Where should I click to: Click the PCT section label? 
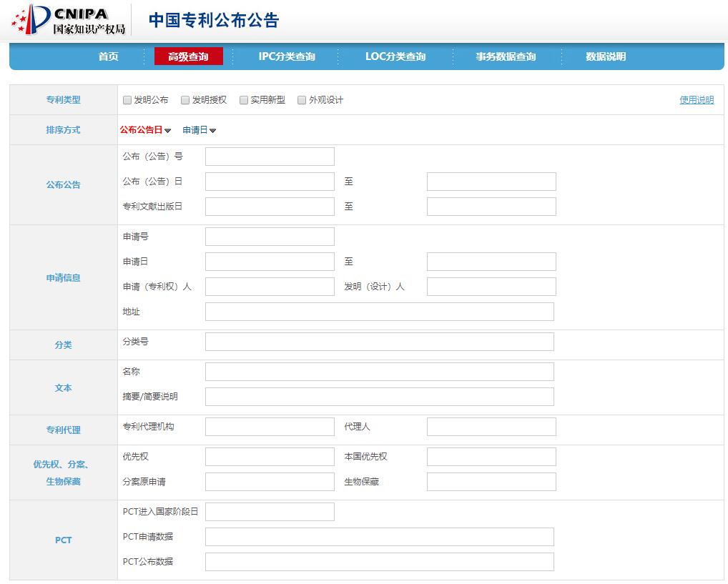click(63, 540)
